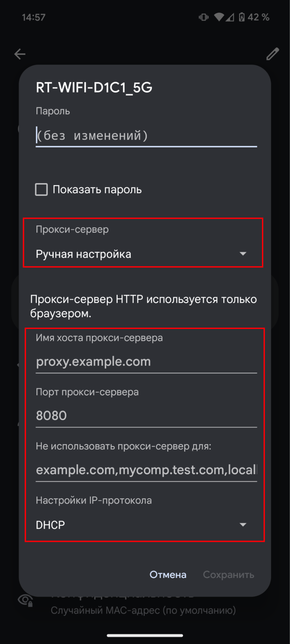Screen dimensions: 290x644
Task: Tap the Android home gesture bar
Action: [x=145, y=636]
